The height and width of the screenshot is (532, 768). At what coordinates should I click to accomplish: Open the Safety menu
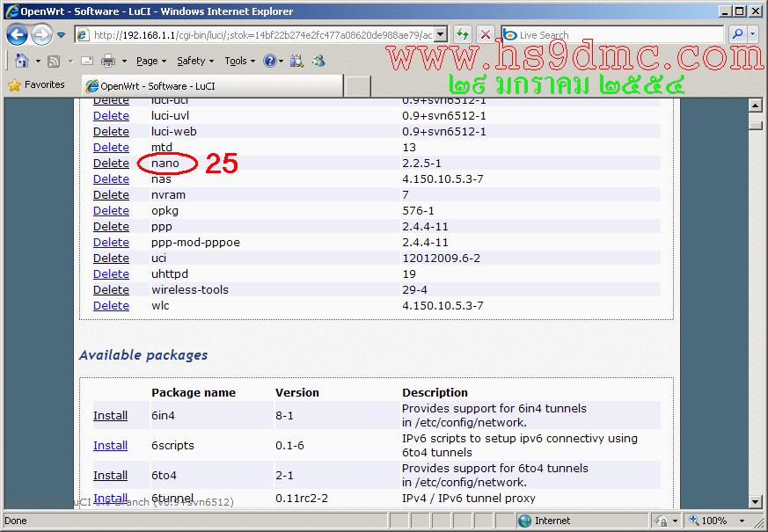coord(195,61)
